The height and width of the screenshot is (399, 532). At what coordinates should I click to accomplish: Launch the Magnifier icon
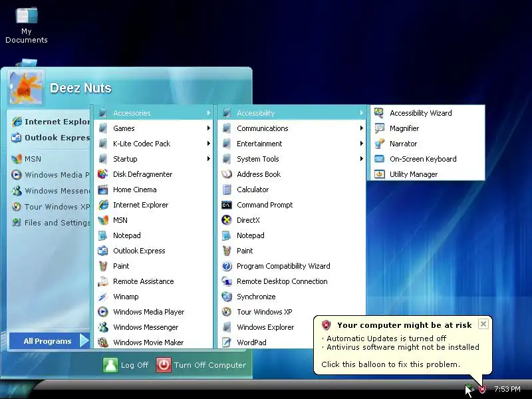(379, 128)
